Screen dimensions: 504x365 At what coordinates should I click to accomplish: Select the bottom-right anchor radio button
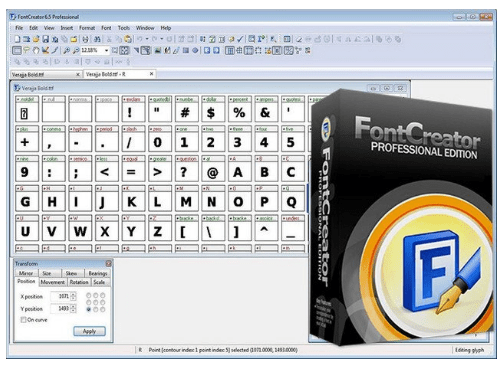pyautogui.click(x=103, y=309)
